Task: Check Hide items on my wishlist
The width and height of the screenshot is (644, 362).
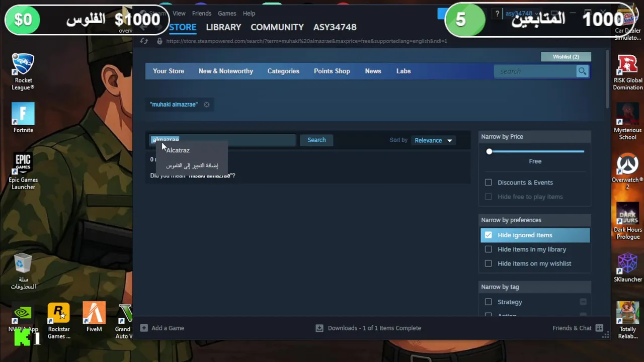Action: coord(488,263)
